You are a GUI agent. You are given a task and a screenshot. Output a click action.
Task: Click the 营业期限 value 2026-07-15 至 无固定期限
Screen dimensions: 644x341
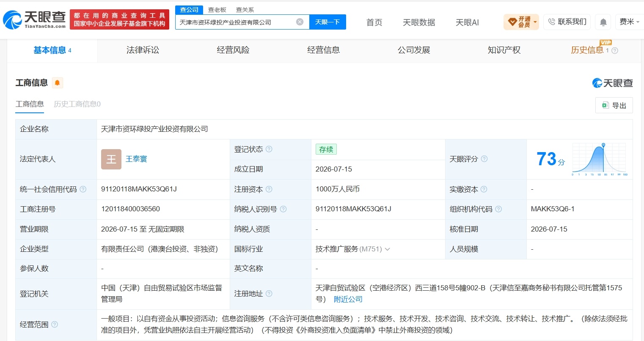tap(143, 229)
